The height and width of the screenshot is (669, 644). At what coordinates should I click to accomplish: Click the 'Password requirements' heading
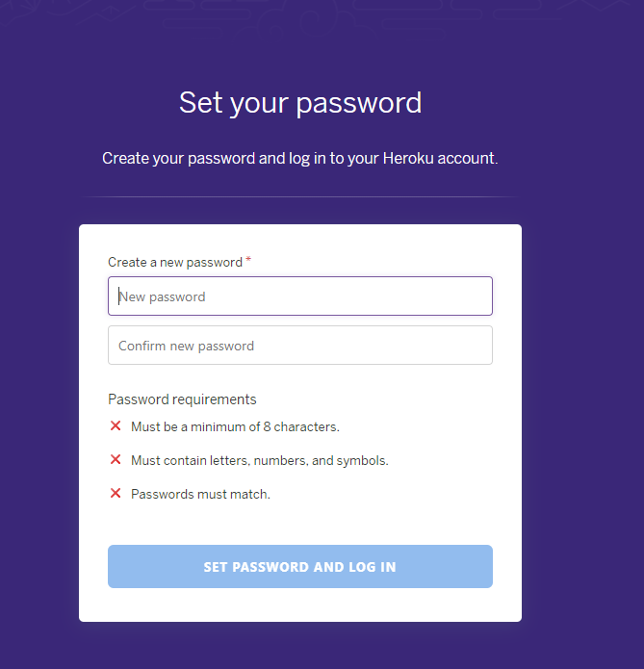(182, 399)
